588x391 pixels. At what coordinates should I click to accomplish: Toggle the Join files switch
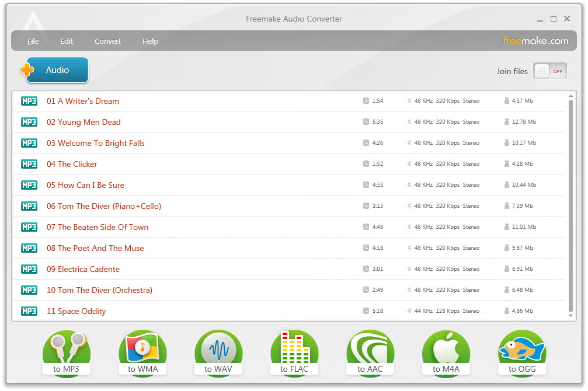click(549, 71)
